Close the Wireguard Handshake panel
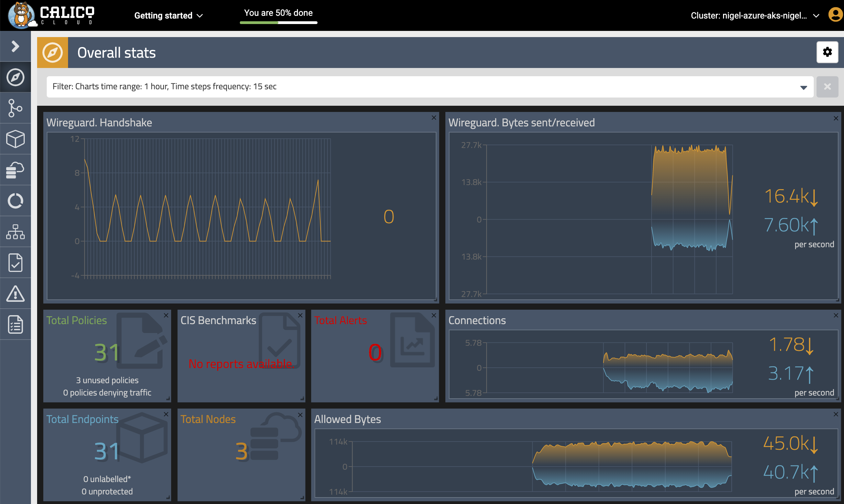 (434, 118)
